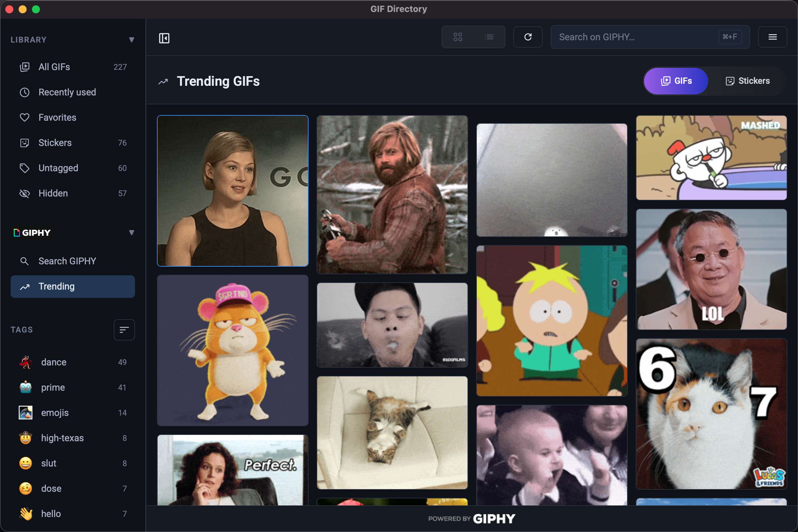The width and height of the screenshot is (798, 532).
Task: Open the gray blurry GIF
Action: coord(552,180)
